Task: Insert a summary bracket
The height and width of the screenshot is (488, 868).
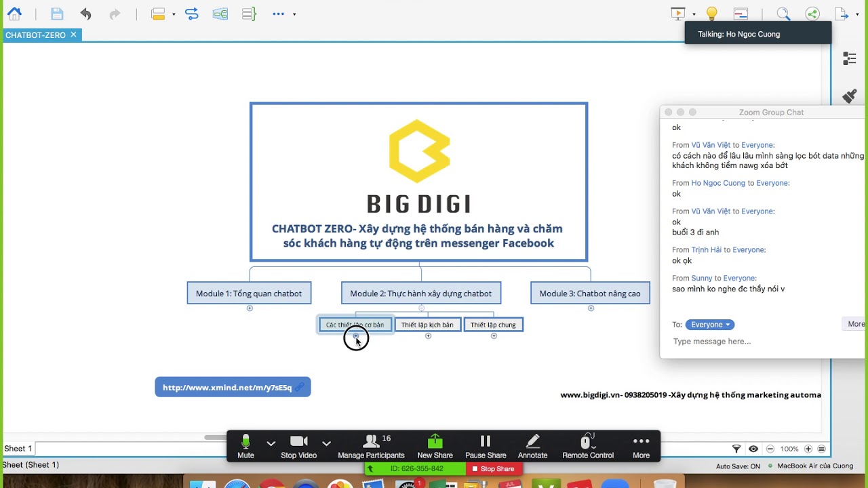Action: tap(249, 14)
